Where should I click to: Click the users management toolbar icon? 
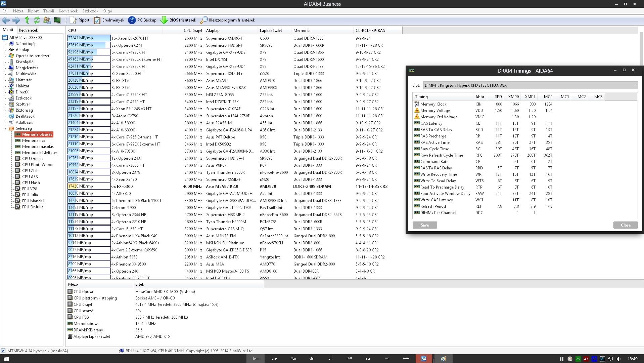coord(47,20)
